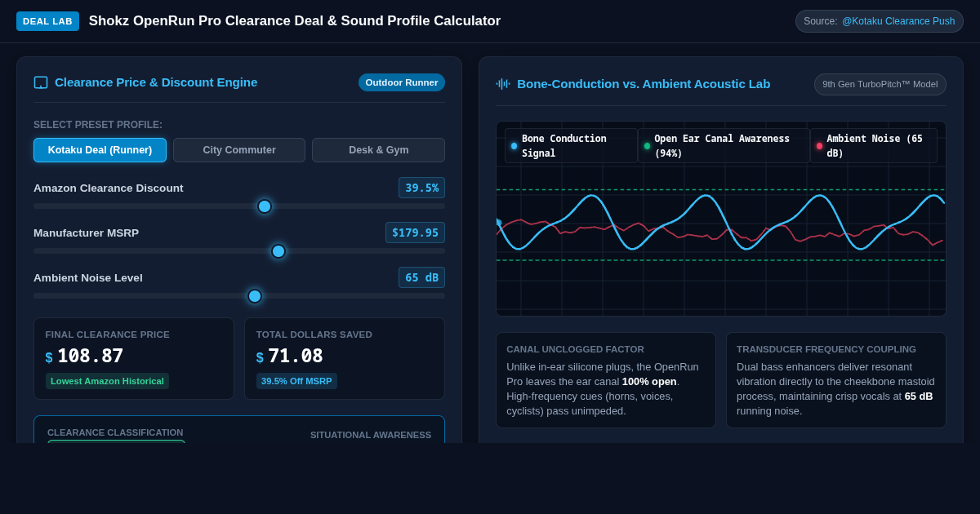Image resolution: width=980 pixels, height=514 pixels.
Task: Click the 39.5% discount value box
Action: [x=421, y=188]
